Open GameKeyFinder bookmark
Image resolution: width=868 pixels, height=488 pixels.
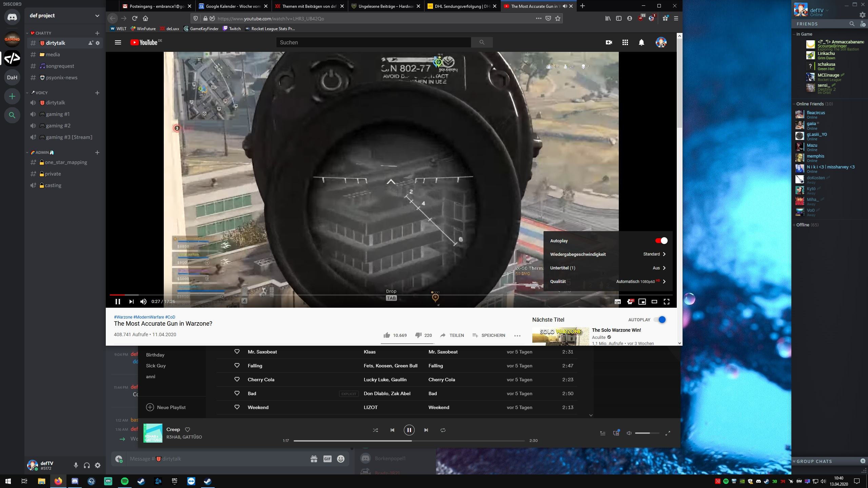[x=201, y=29]
